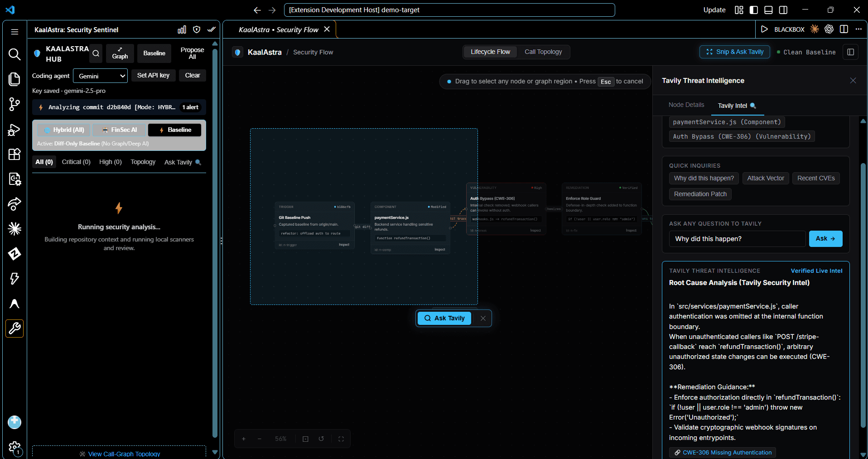Click the search icon beside KAALASTRA HUB
The width and height of the screenshot is (868, 459).
96,53
